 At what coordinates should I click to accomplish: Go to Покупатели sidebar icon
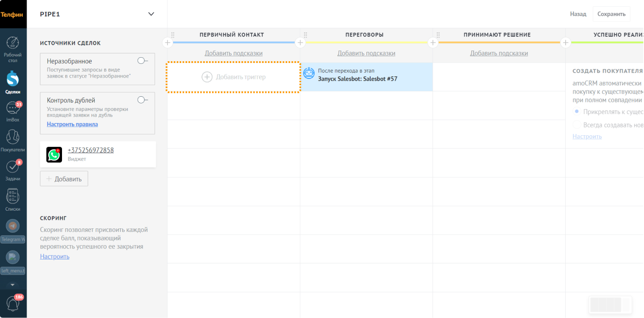(x=13, y=137)
